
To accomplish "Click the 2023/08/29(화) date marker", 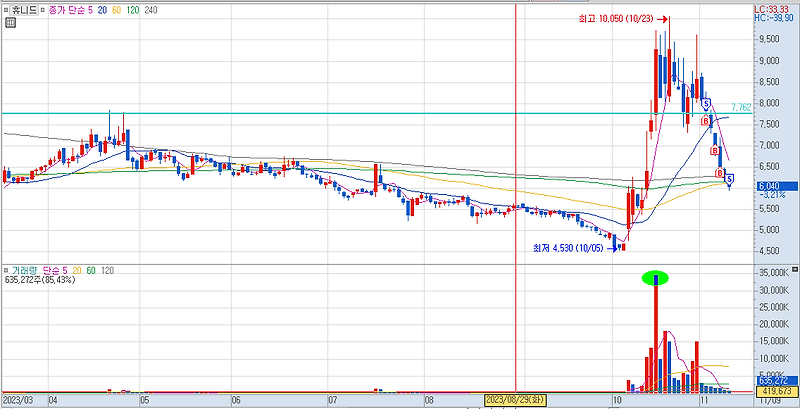I will click(515, 399).
